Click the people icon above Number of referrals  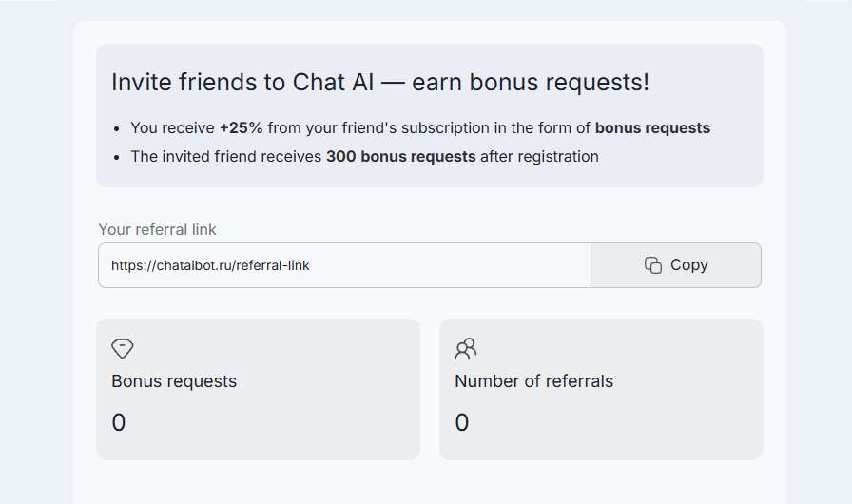point(465,348)
